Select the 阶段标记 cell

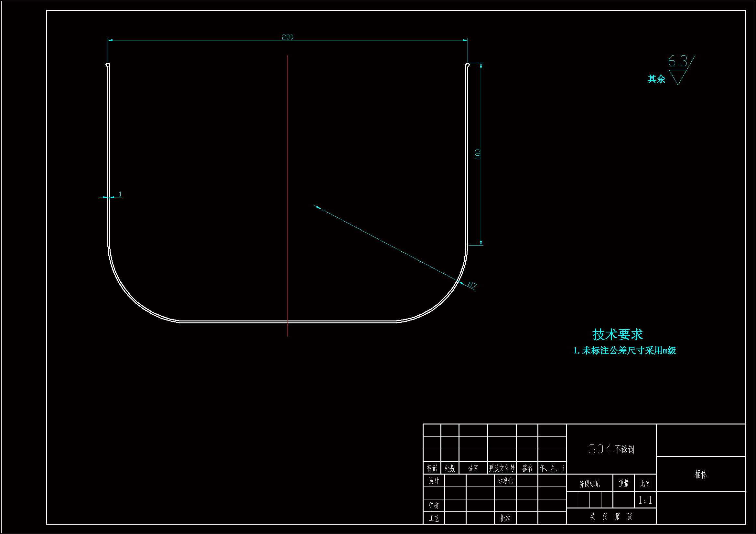(589, 484)
